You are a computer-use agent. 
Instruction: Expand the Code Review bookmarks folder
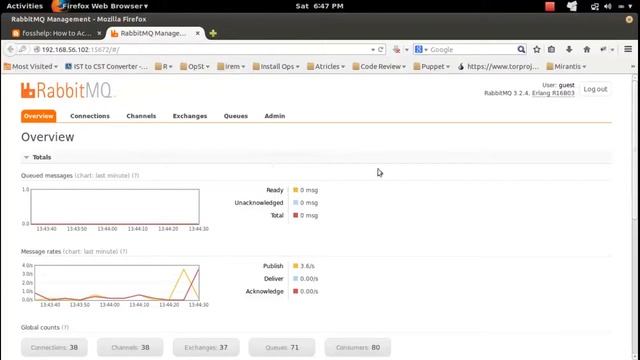point(379,66)
